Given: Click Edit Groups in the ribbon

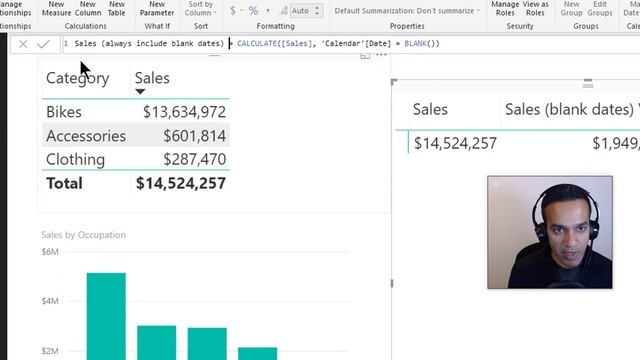Looking at the screenshot, I should pos(600,9).
